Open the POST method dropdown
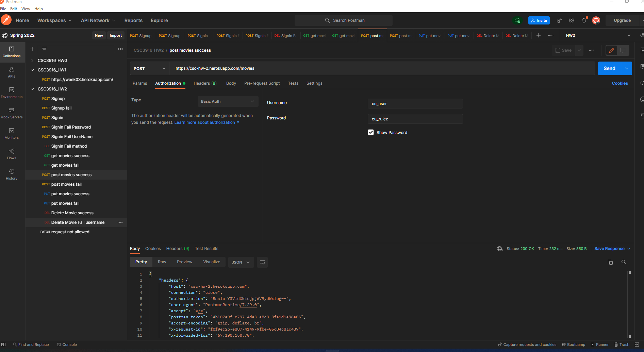 149,68
